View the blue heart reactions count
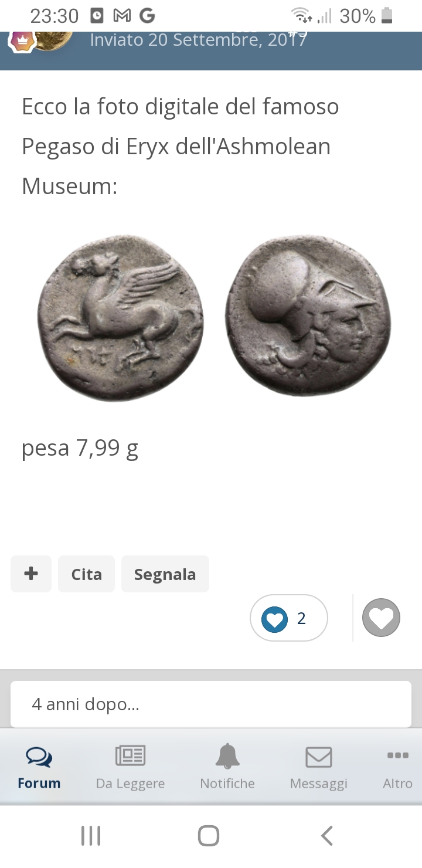Image resolution: width=422 pixels, height=868 pixels. pyautogui.click(x=289, y=618)
